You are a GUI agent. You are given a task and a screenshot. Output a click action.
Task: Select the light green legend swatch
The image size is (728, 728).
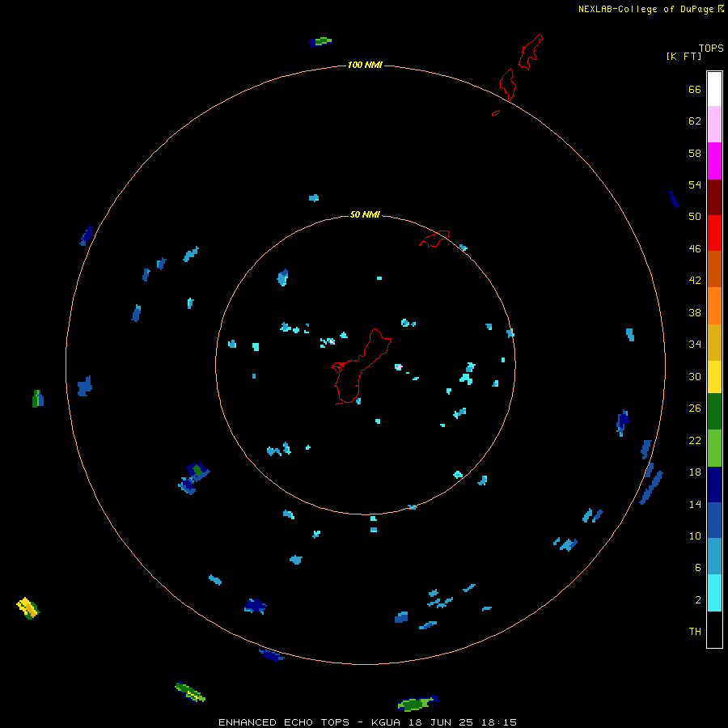click(x=714, y=448)
